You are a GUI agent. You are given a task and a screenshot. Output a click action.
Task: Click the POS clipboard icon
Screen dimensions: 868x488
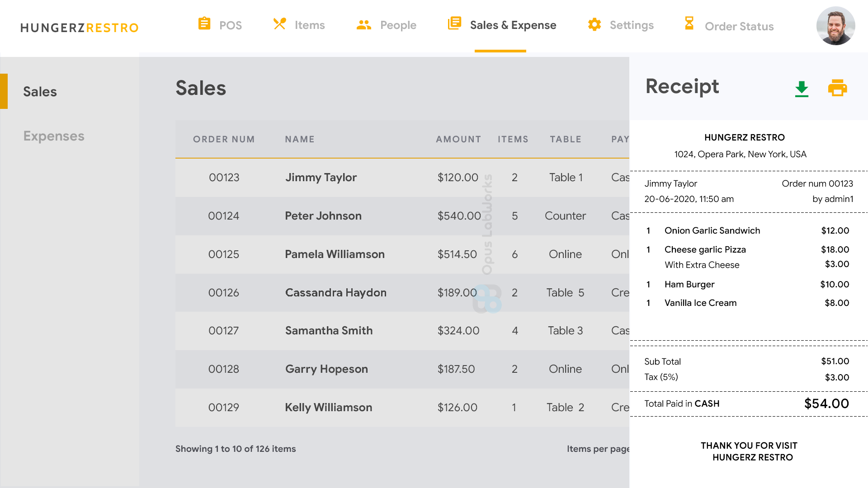point(204,23)
